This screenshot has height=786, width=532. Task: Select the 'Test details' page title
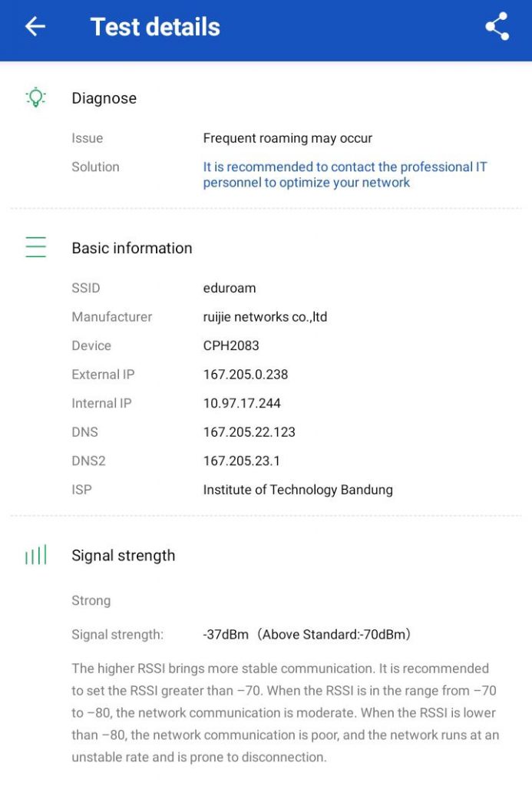pyautogui.click(x=155, y=27)
